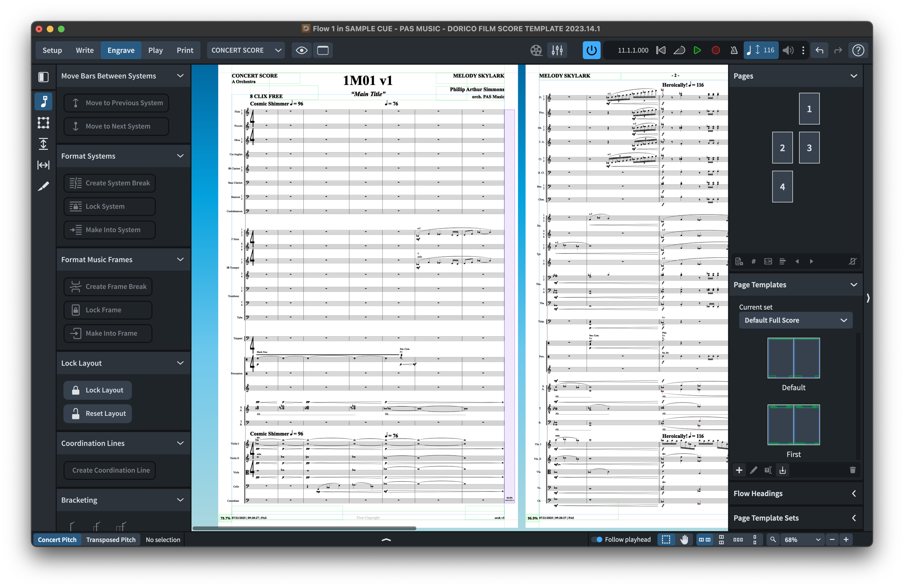Open Current set Default Full Score dropdown
Image resolution: width=904 pixels, height=588 pixels.
point(796,320)
